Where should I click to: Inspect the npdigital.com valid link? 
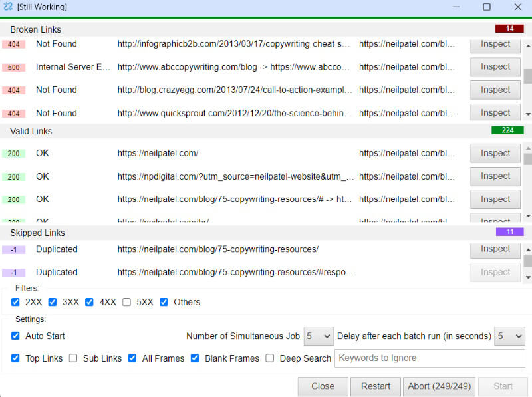click(495, 176)
